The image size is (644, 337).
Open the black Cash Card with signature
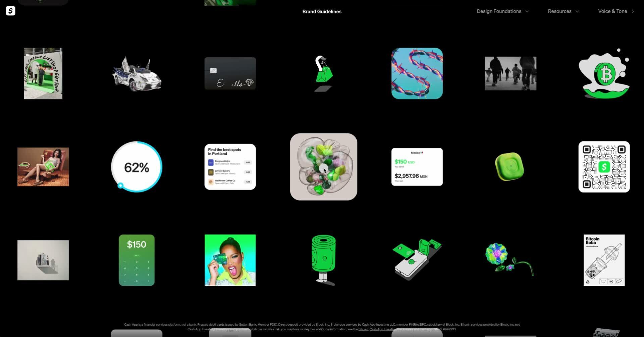pyautogui.click(x=230, y=73)
